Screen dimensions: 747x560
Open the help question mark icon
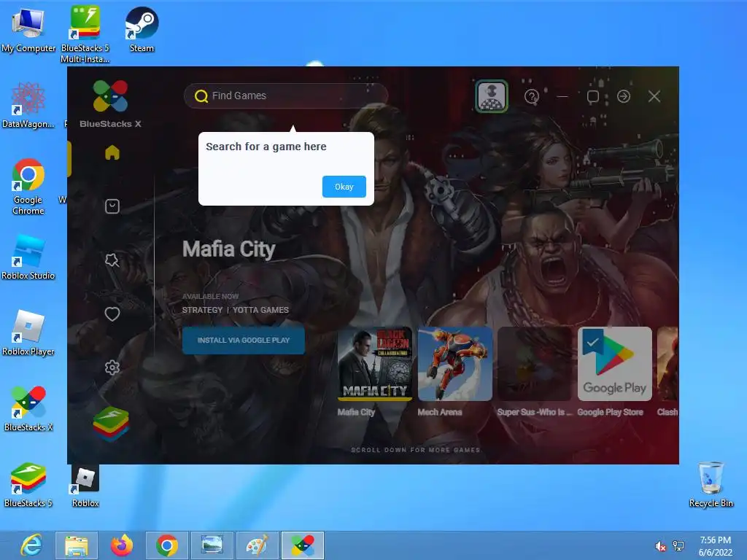tap(532, 97)
